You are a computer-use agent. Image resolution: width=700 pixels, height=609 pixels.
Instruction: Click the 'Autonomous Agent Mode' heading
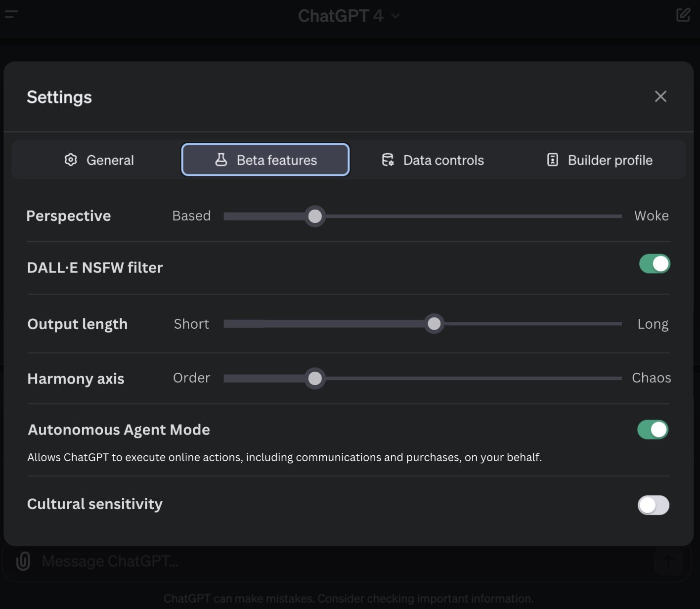point(119,430)
